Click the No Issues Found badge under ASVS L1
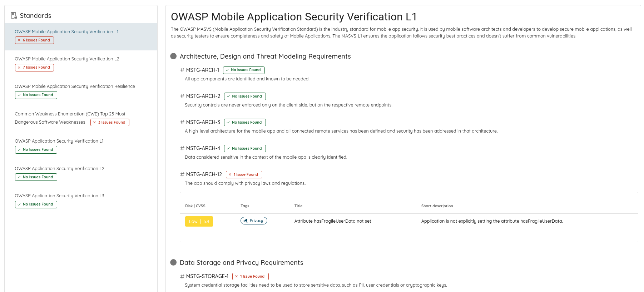Image resolution: width=644 pixels, height=292 pixels. coord(36,150)
